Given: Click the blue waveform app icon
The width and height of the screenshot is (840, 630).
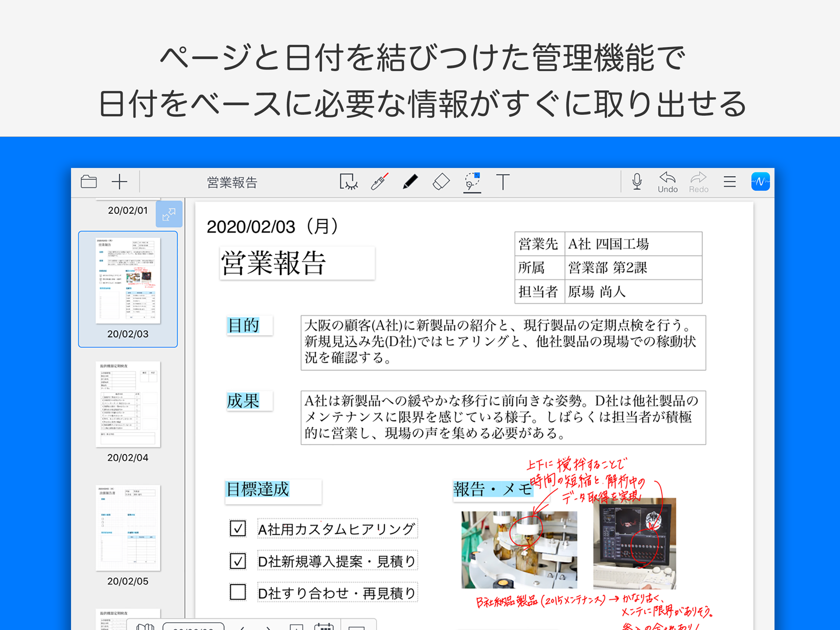Looking at the screenshot, I should (760, 181).
